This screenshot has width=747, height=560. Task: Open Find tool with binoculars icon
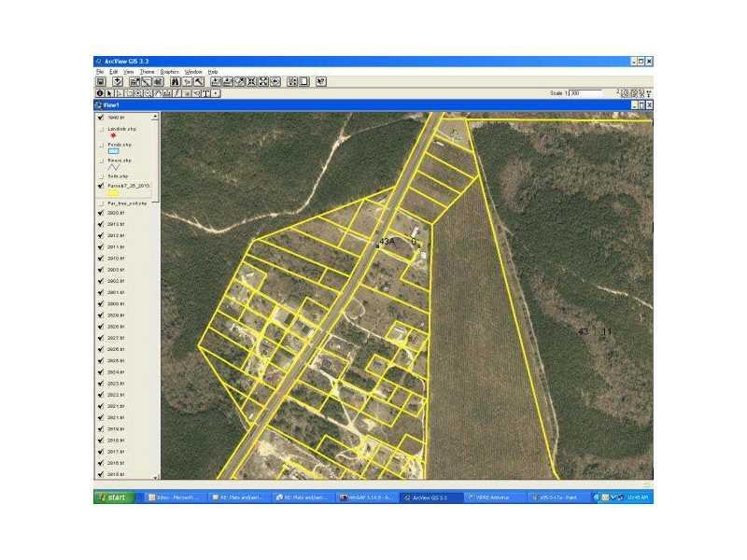(175, 82)
